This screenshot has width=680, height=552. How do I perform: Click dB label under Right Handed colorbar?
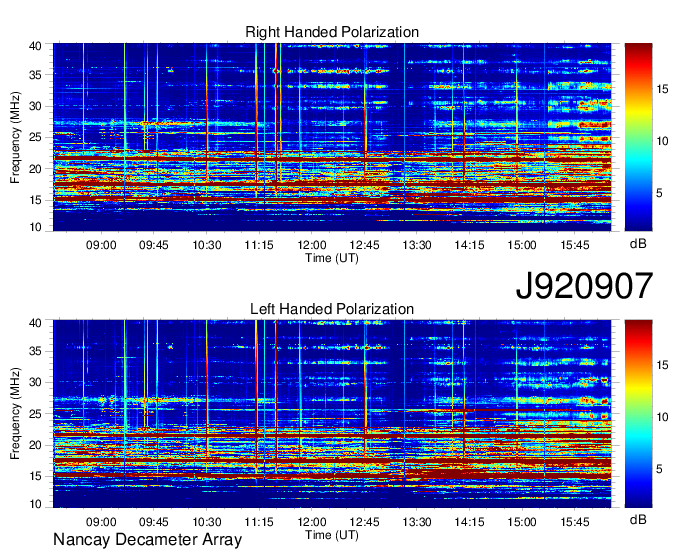click(x=638, y=244)
